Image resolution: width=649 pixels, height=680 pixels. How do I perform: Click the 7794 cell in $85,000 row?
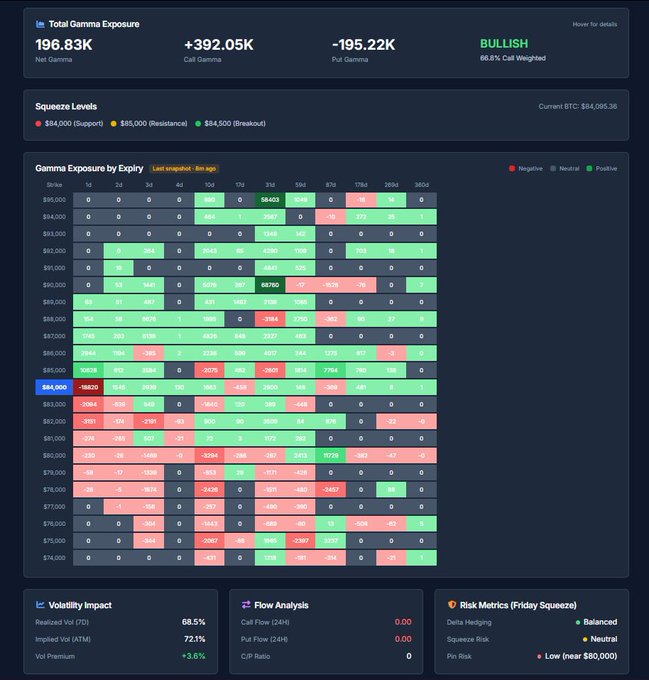coord(331,370)
